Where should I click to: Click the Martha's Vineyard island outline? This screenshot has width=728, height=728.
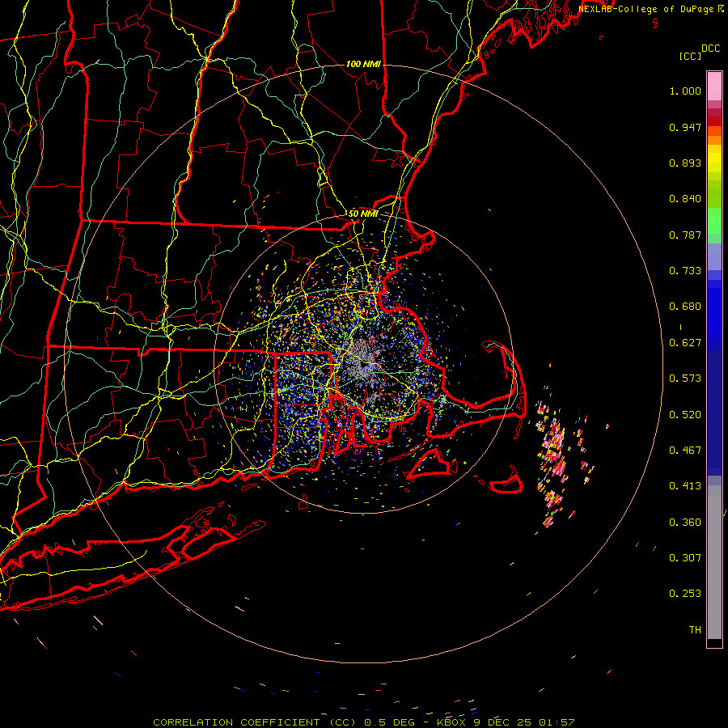pyautogui.click(x=429, y=463)
